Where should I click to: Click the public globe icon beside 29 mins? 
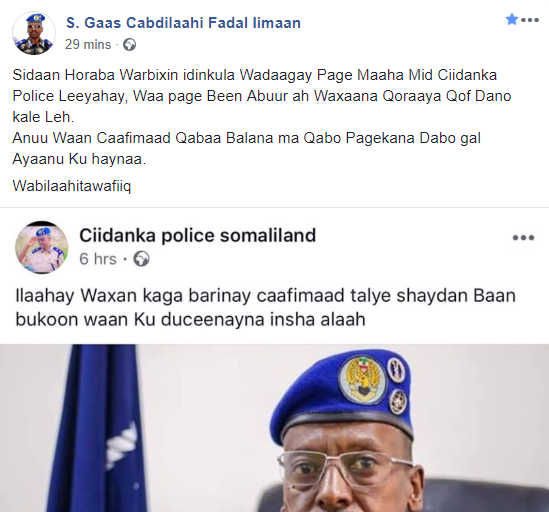coord(130,45)
